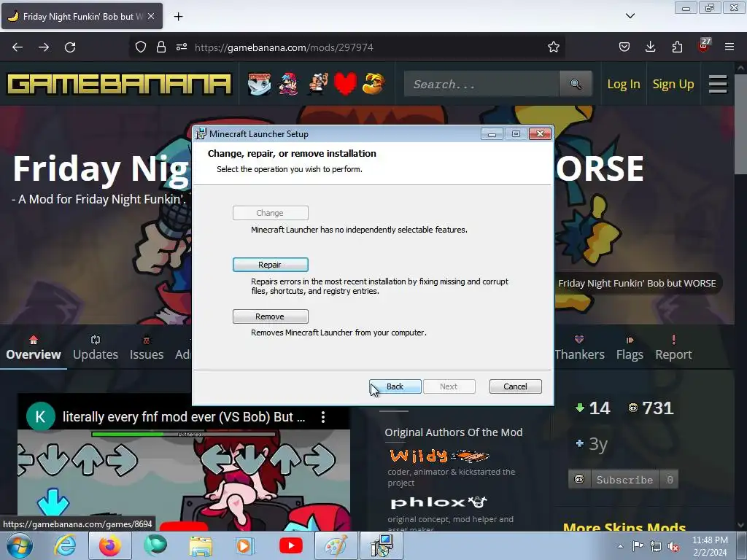
Task: Switch to the Updates tab
Action: (x=96, y=348)
